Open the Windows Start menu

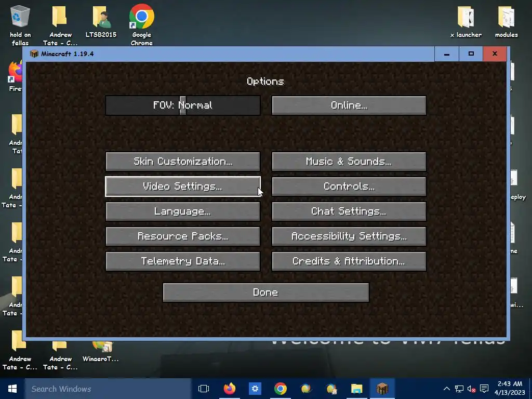pos(12,389)
